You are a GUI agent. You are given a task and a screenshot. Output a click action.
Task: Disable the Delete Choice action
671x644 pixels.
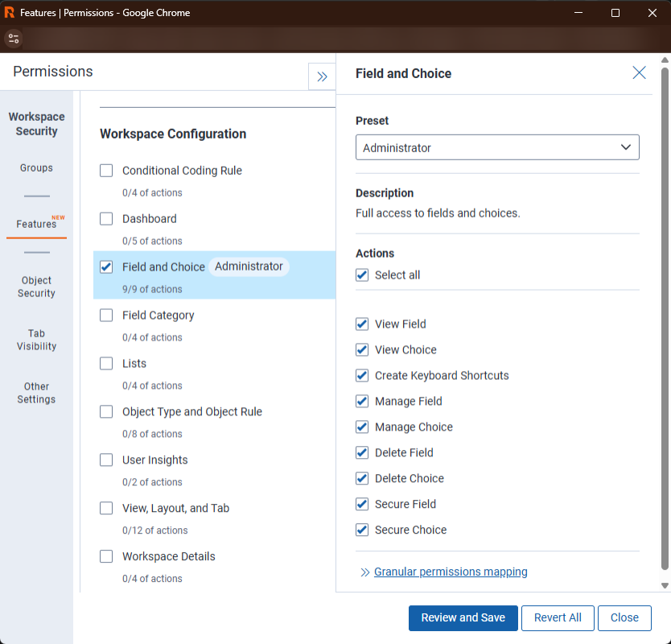click(x=362, y=478)
